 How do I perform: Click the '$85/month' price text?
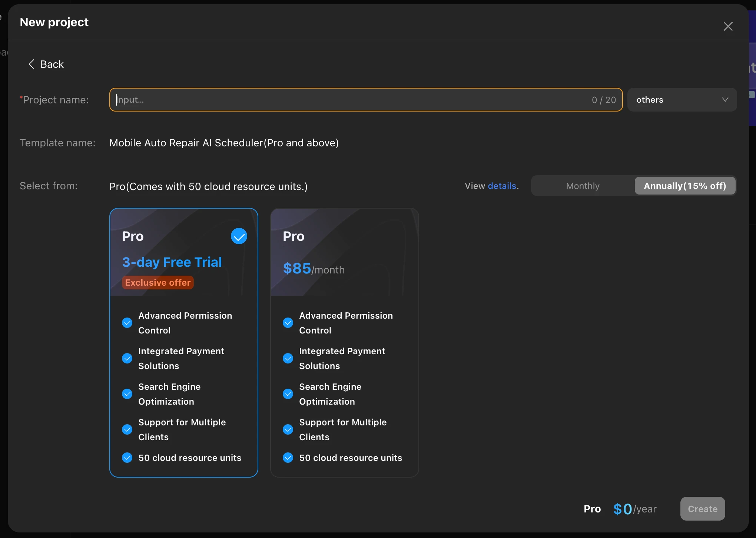(314, 269)
